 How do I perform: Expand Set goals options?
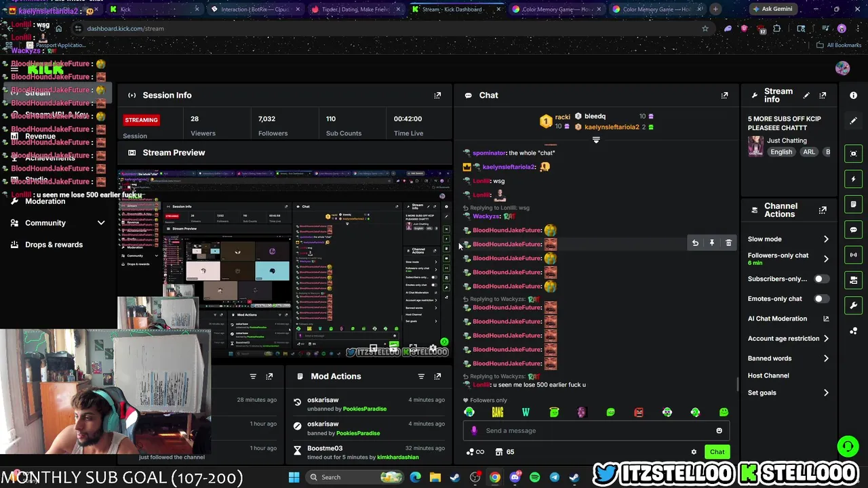click(x=826, y=393)
